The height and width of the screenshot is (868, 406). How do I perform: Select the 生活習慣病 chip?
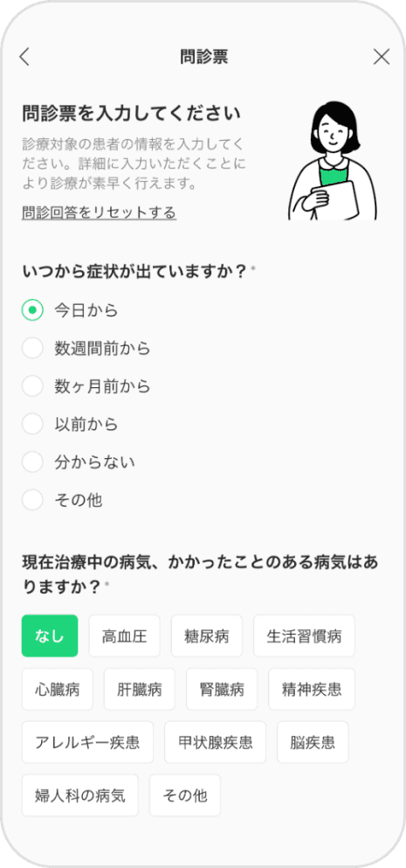tap(304, 636)
